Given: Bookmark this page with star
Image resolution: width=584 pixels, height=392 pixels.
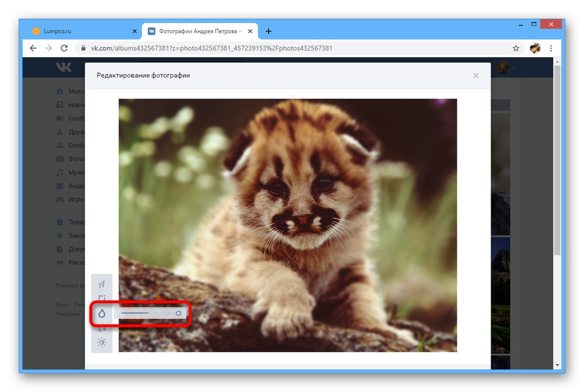Looking at the screenshot, I should point(516,48).
